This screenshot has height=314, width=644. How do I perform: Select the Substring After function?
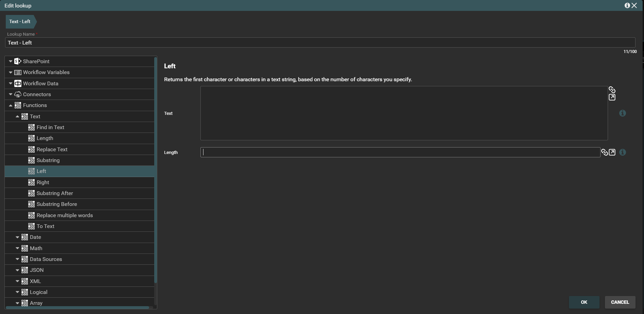[x=55, y=193]
